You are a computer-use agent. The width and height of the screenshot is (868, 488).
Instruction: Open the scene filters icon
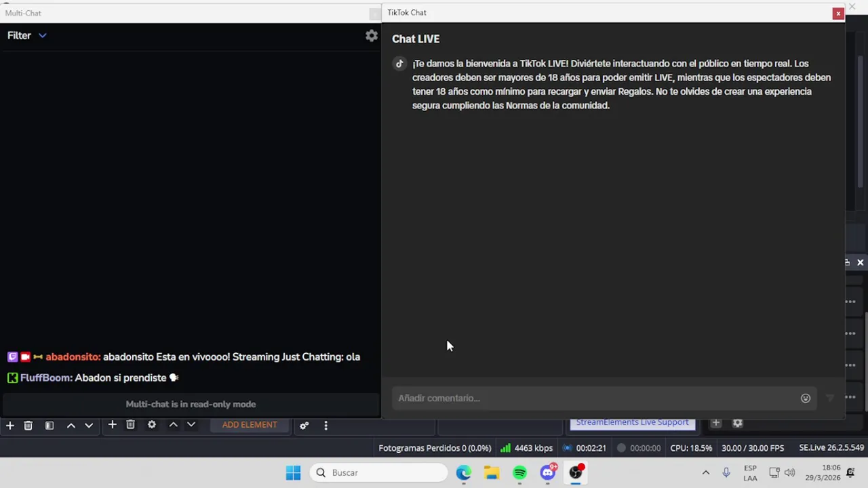50,425
